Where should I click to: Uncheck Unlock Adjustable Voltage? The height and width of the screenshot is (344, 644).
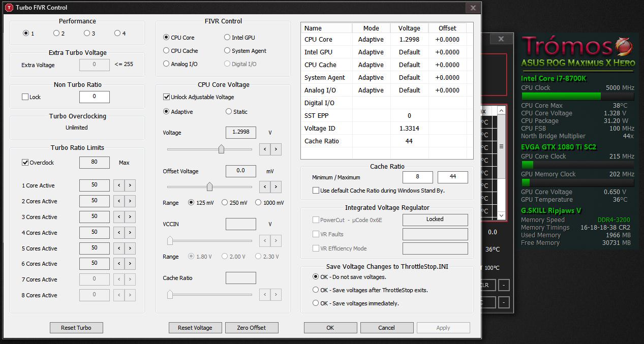(x=166, y=97)
